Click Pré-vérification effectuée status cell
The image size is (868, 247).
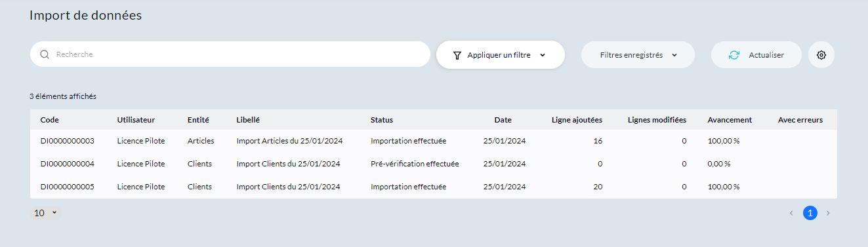[x=415, y=164]
